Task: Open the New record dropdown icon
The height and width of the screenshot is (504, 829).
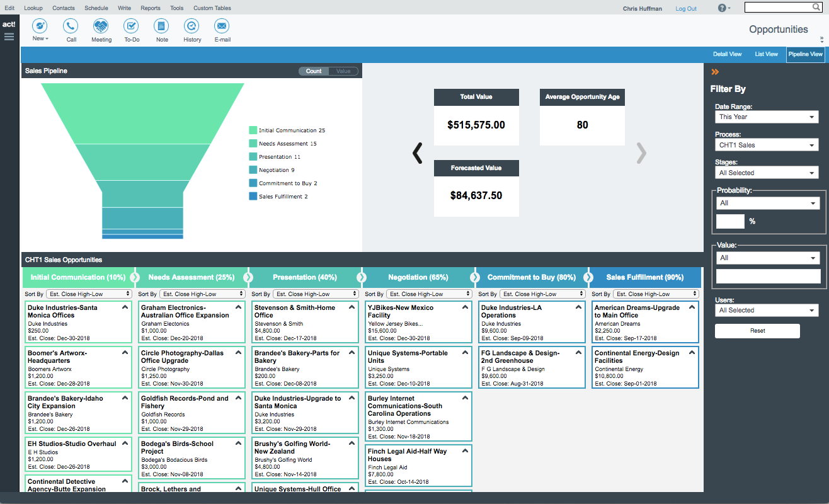Action: coord(40,26)
